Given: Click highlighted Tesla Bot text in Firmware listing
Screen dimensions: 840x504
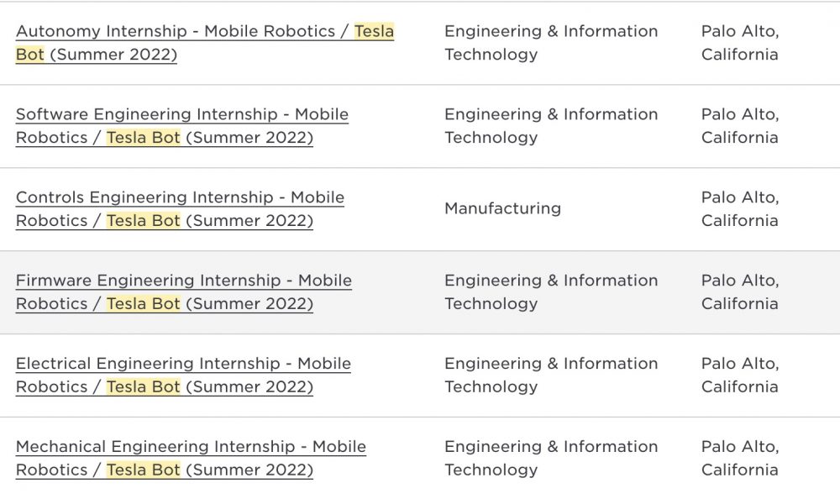Looking at the screenshot, I should click(x=143, y=304).
